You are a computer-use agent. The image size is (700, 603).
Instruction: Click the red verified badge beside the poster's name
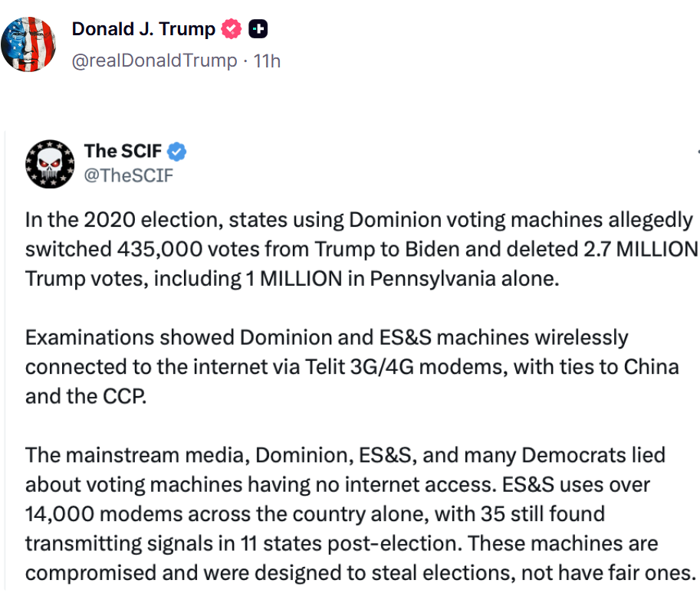[231, 30]
